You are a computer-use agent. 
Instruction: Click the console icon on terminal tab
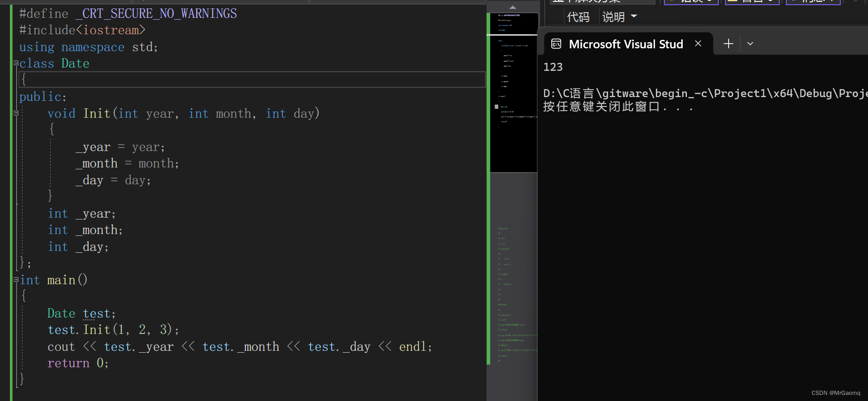(556, 44)
